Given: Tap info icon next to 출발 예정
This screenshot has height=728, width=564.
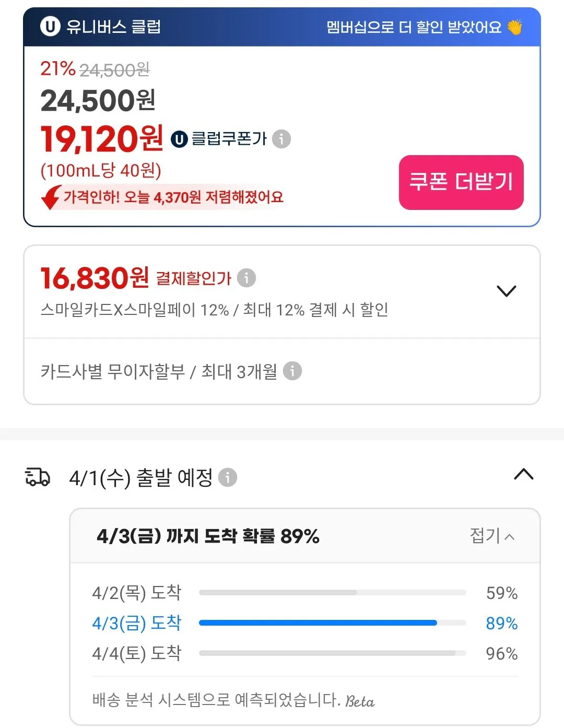Looking at the screenshot, I should [x=228, y=477].
